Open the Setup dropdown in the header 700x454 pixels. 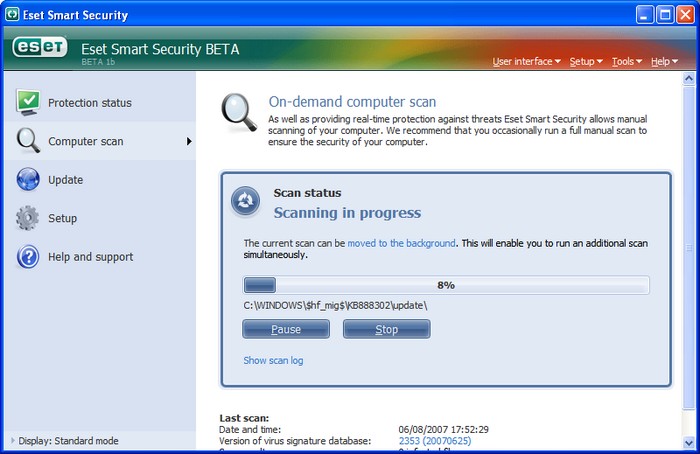point(586,62)
